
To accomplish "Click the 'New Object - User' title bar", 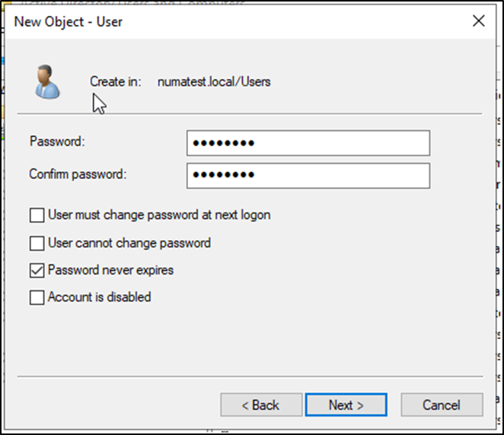I will pyautogui.click(x=228, y=21).
